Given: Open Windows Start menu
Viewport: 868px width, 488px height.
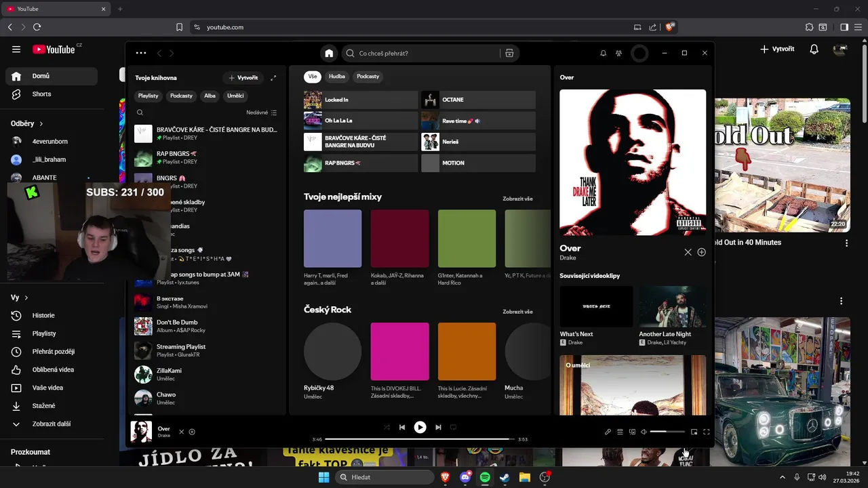Looking at the screenshot, I should click(x=324, y=477).
